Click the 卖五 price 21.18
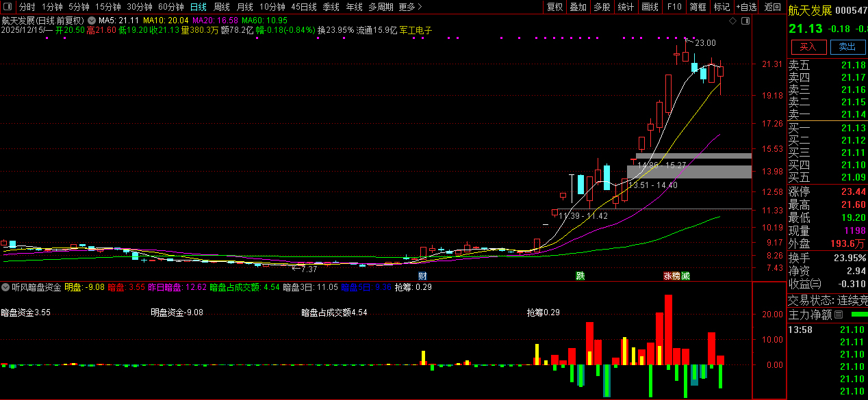Viewport: 868px width, 400px height. (x=854, y=65)
